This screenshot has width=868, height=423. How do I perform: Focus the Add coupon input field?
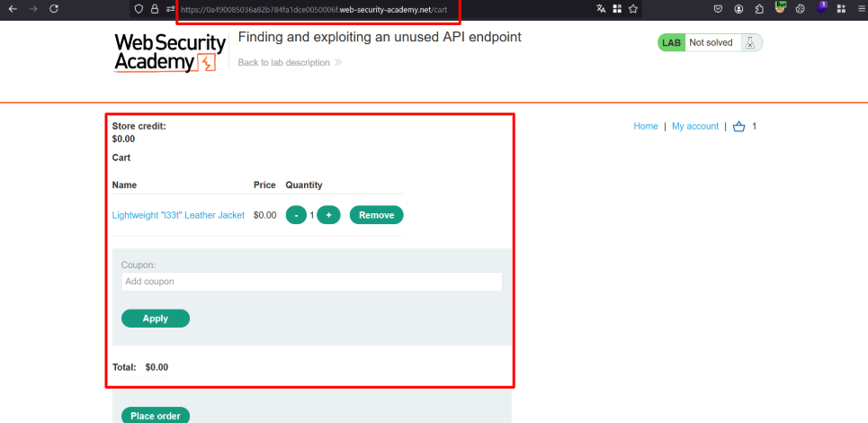click(x=311, y=282)
